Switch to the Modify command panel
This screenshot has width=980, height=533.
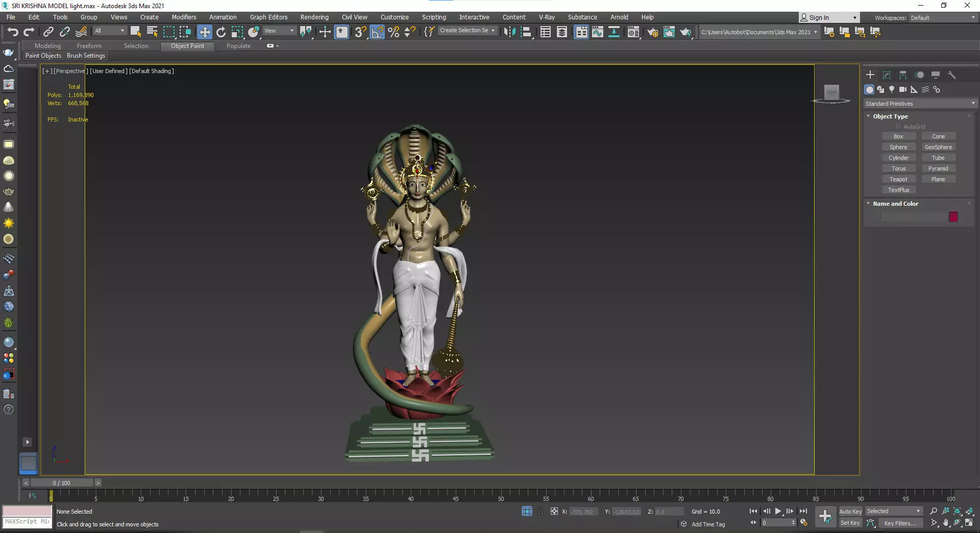(887, 75)
